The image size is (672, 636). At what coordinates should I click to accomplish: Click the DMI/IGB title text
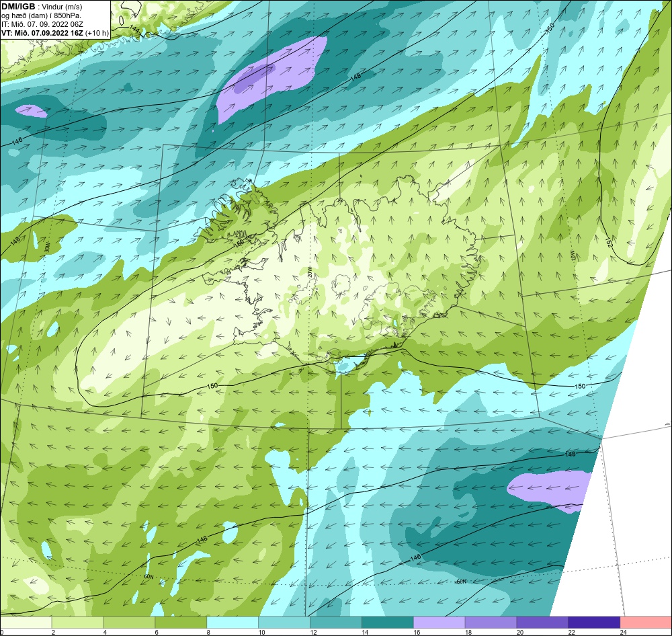point(18,7)
